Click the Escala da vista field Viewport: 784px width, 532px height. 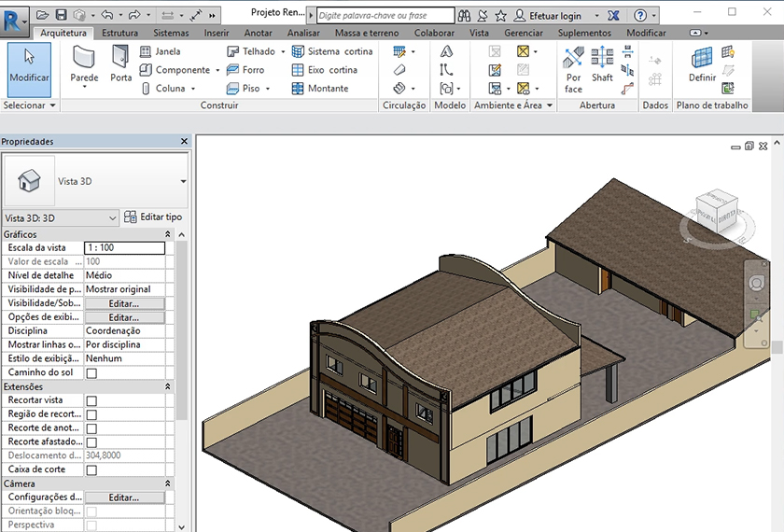[x=124, y=248]
